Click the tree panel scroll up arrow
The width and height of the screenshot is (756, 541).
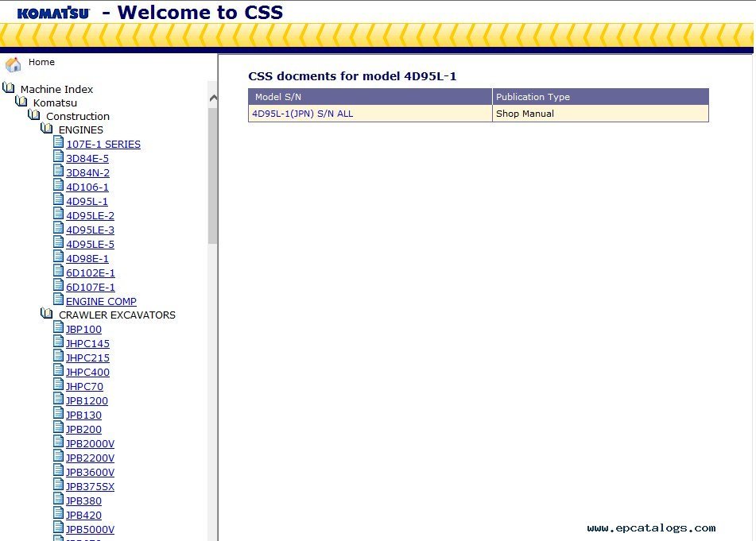213,99
